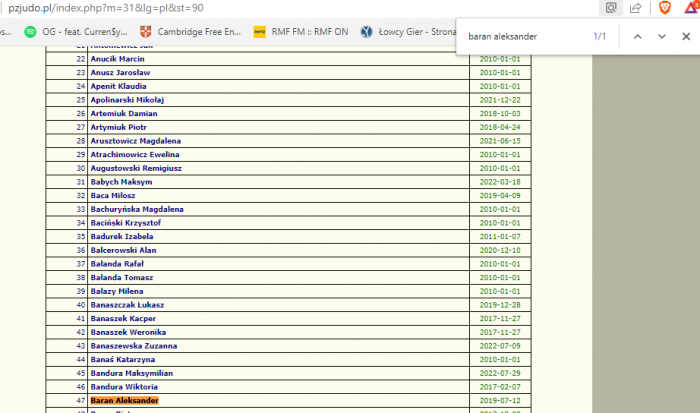
Task: Open Bachuryńska Magdalena link
Action: click(x=137, y=209)
